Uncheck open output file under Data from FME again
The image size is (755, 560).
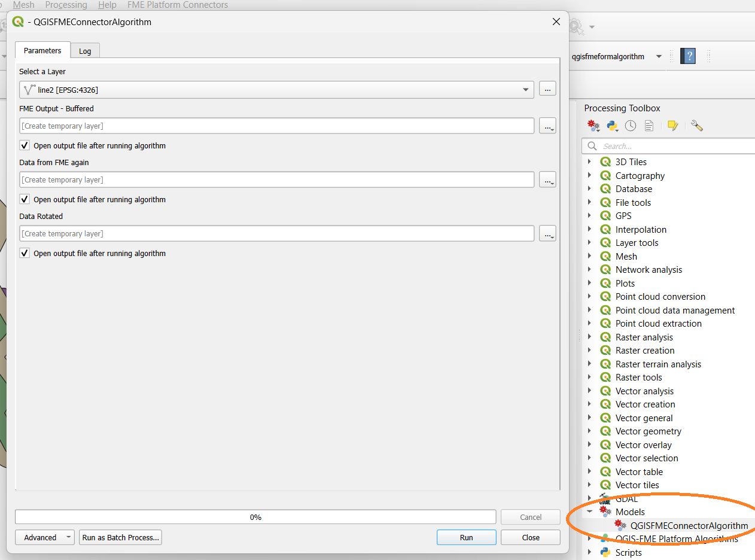[x=25, y=199]
